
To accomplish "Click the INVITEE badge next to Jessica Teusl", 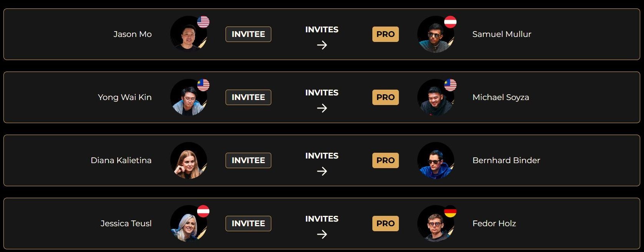I will click(x=248, y=224).
